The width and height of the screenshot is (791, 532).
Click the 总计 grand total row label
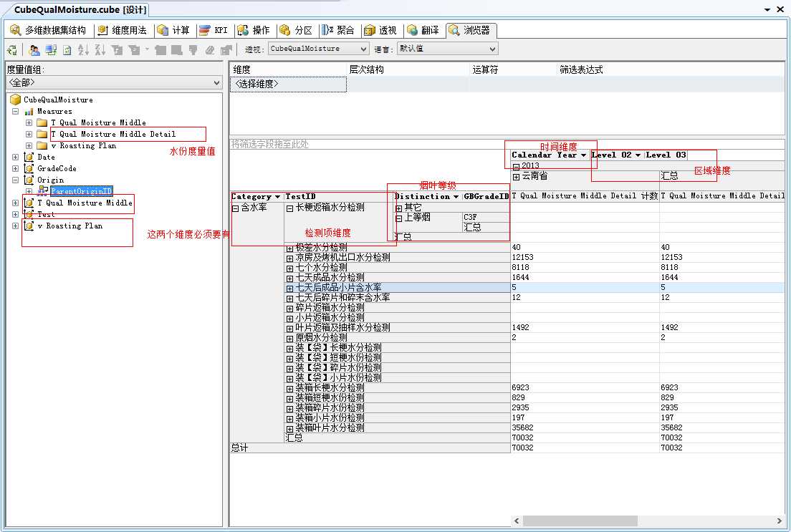239,448
